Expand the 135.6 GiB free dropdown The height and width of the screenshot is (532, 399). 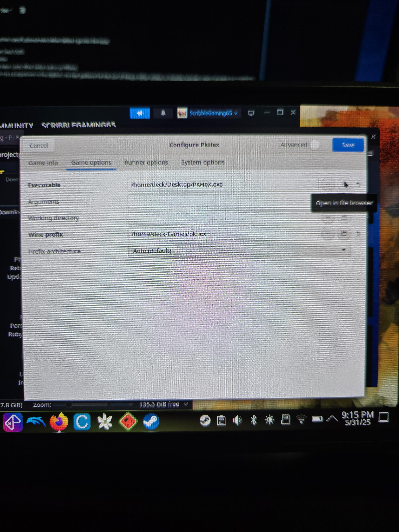tap(185, 404)
